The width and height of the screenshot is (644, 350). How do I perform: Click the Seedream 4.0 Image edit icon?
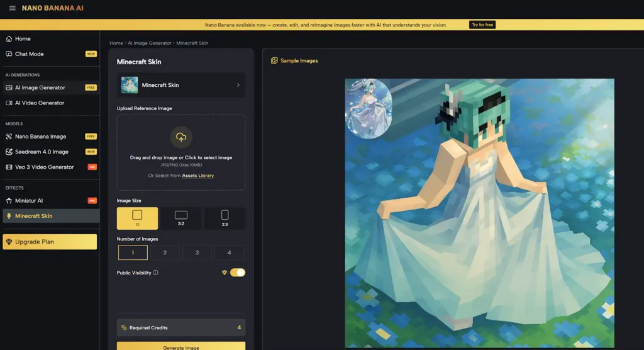coord(9,152)
